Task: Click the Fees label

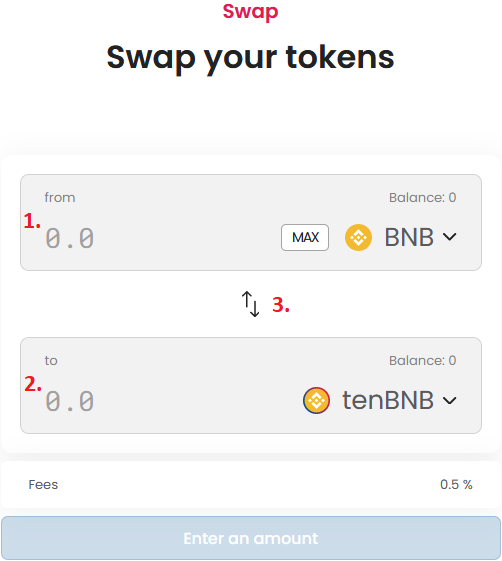Action: pyautogui.click(x=43, y=484)
